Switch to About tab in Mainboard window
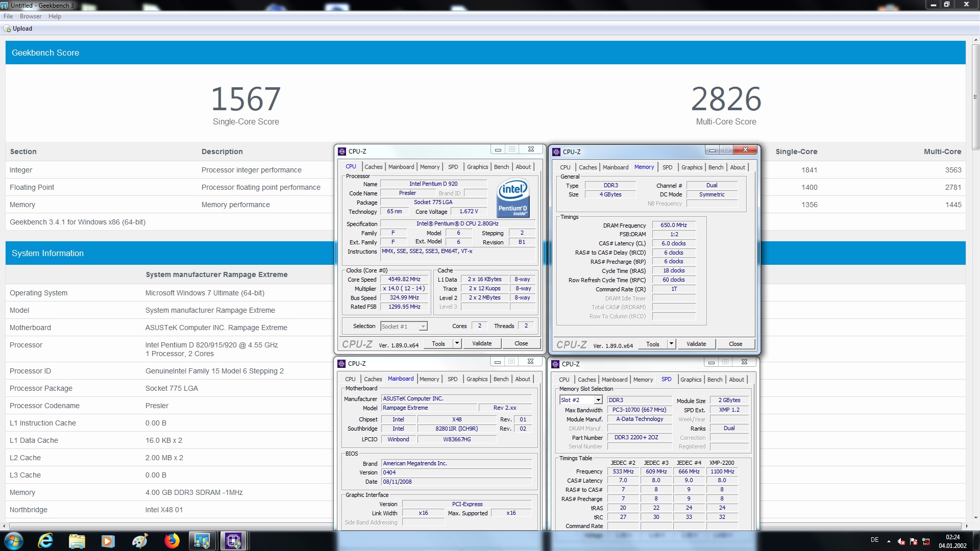The image size is (980, 551). [x=523, y=379]
